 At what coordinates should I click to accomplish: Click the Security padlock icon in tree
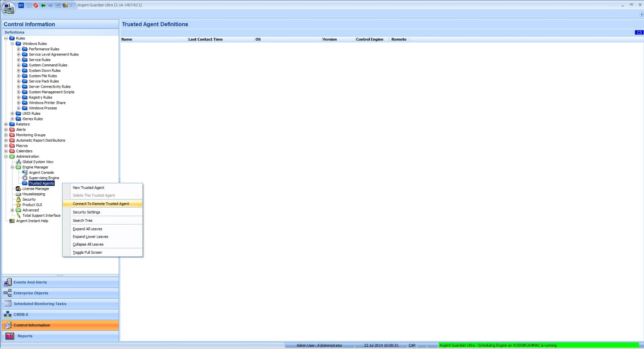18,199
